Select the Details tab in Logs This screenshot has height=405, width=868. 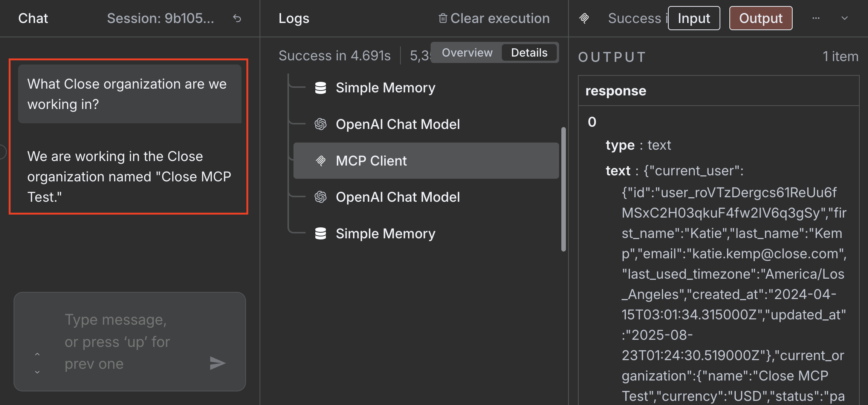click(x=529, y=52)
